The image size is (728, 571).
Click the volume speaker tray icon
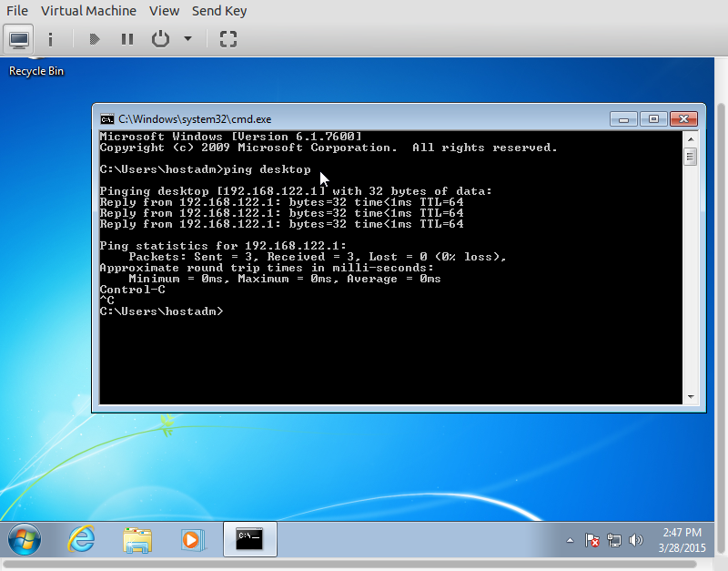(636, 540)
